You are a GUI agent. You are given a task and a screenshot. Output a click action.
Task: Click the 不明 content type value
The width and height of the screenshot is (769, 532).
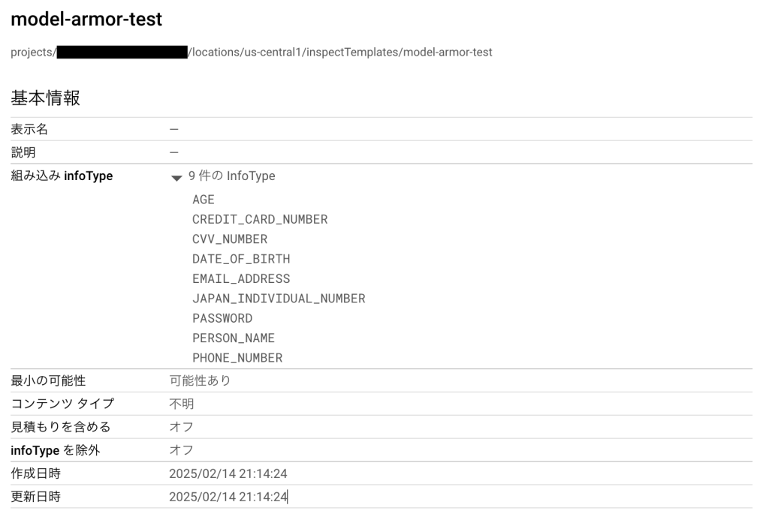pos(182,404)
